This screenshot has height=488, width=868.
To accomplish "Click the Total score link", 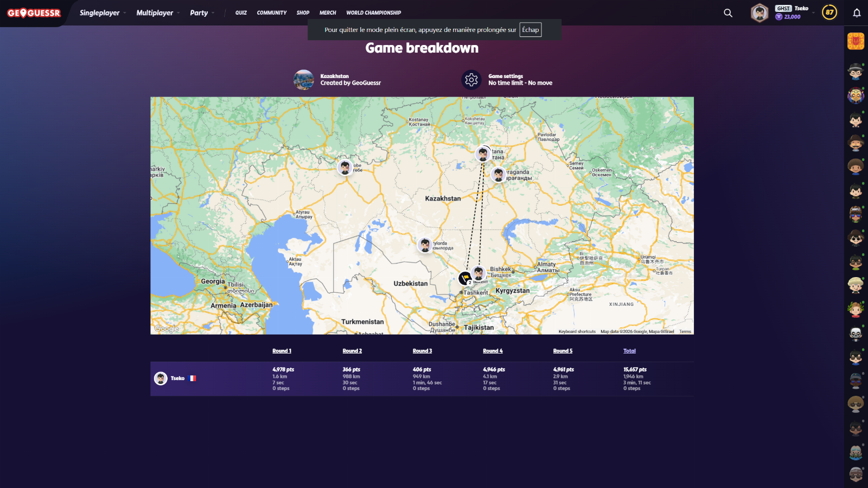I will tap(629, 351).
